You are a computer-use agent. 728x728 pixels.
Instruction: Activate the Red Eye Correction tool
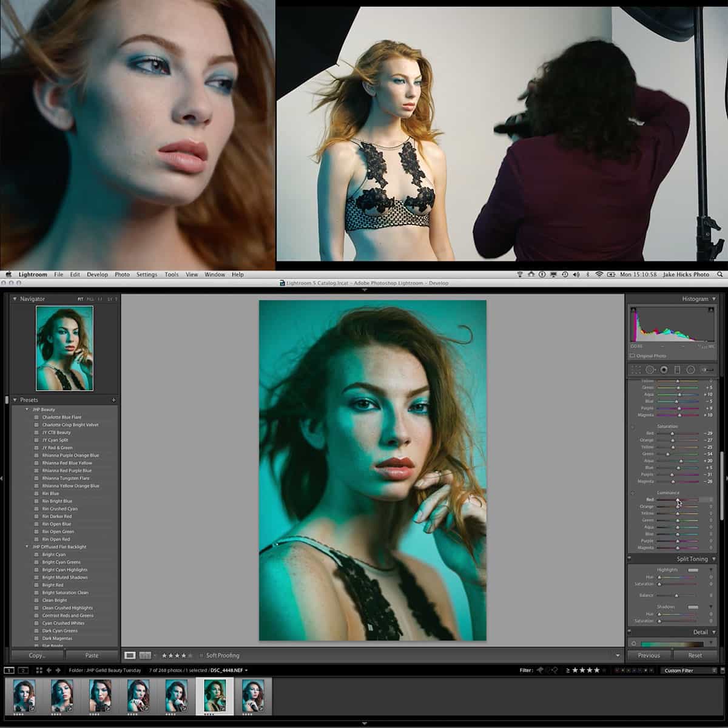[664, 369]
